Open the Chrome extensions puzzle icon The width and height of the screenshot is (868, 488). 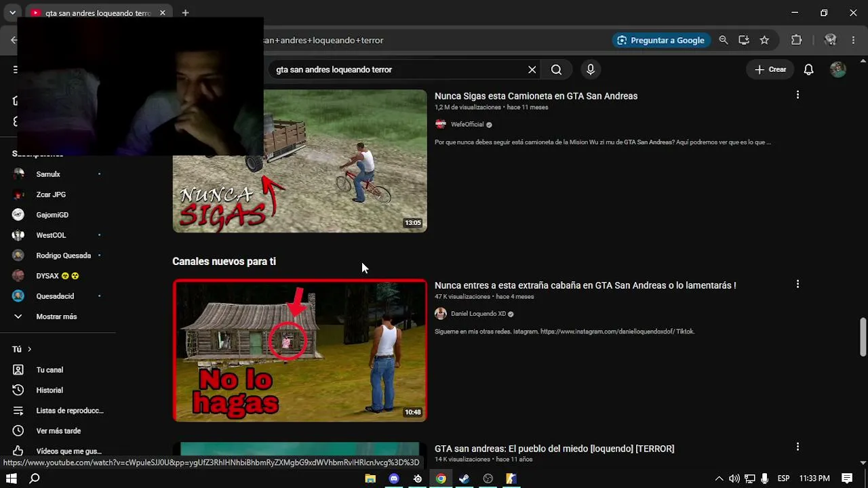[797, 40]
